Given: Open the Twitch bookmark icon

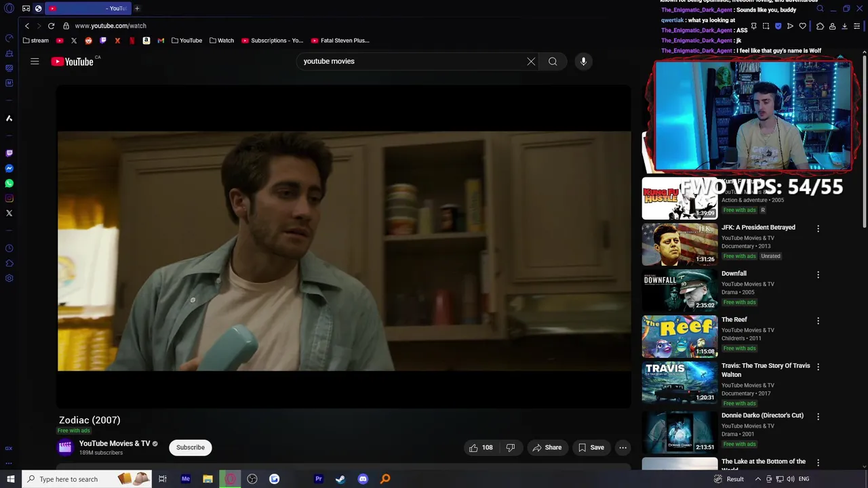Looking at the screenshot, I should (103, 41).
